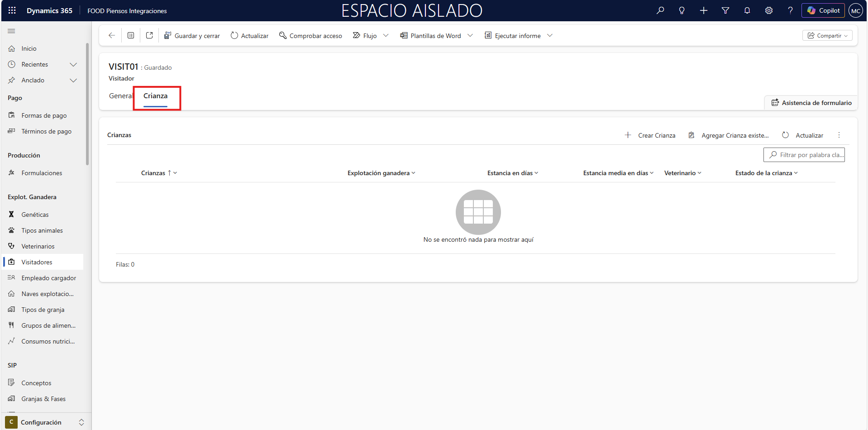Expand the Anclado section
The image size is (868, 430).
[73, 80]
